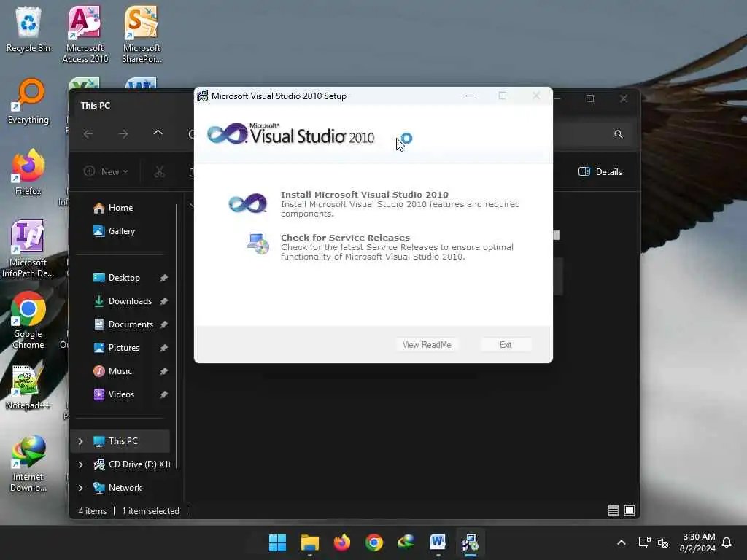This screenshot has height=560, width=747.
Task: Toggle the Details pane button
Action: click(600, 172)
